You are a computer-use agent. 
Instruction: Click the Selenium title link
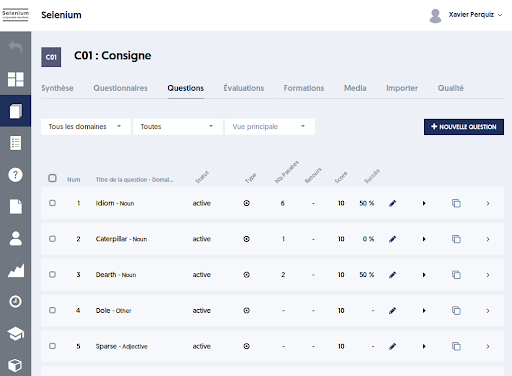tap(61, 15)
